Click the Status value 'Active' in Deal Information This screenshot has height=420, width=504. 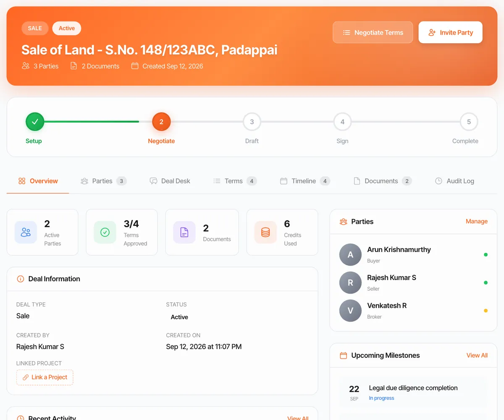click(x=179, y=317)
